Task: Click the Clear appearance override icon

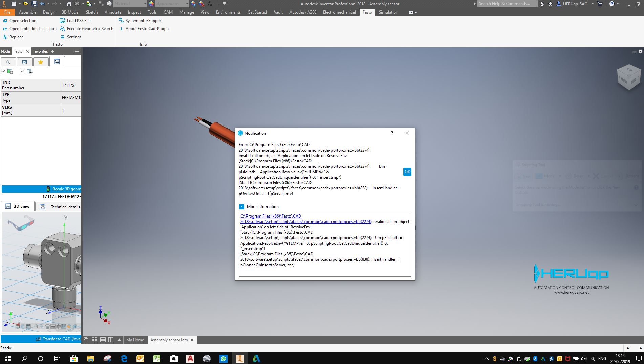Action: pyautogui.click(x=201, y=4)
